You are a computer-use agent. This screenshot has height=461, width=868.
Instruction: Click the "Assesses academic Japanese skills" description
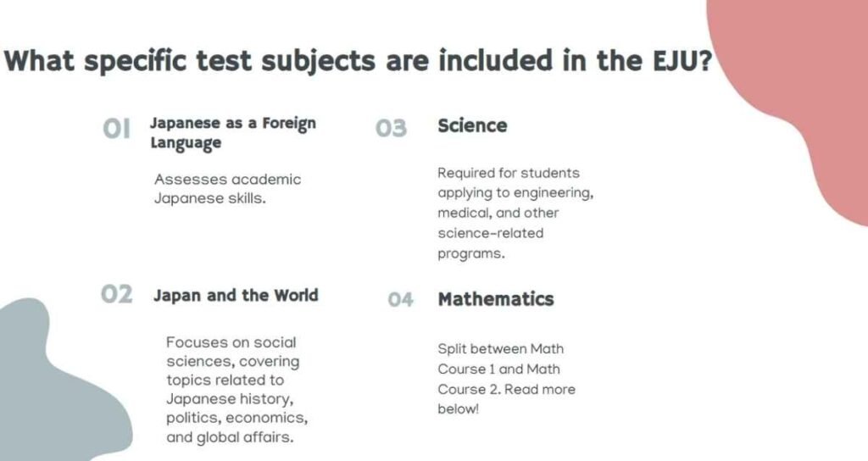tap(227, 189)
